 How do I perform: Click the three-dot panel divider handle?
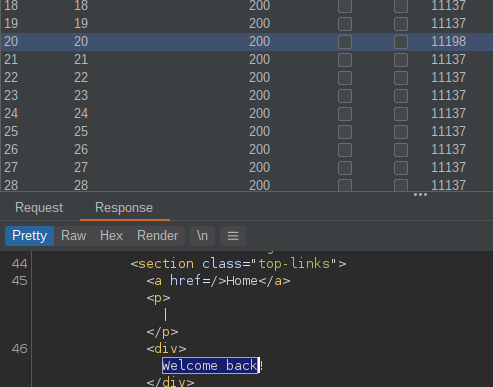point(420,195)
